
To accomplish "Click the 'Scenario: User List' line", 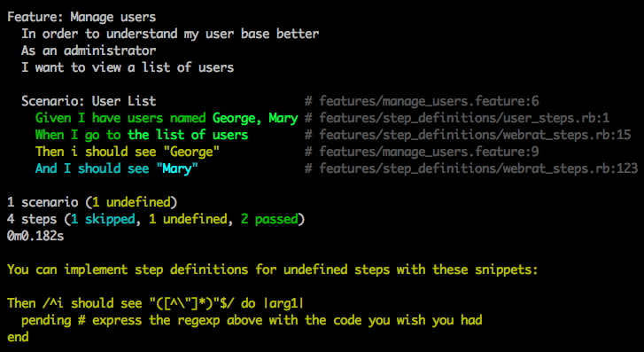I will click(x=89, y=101).
